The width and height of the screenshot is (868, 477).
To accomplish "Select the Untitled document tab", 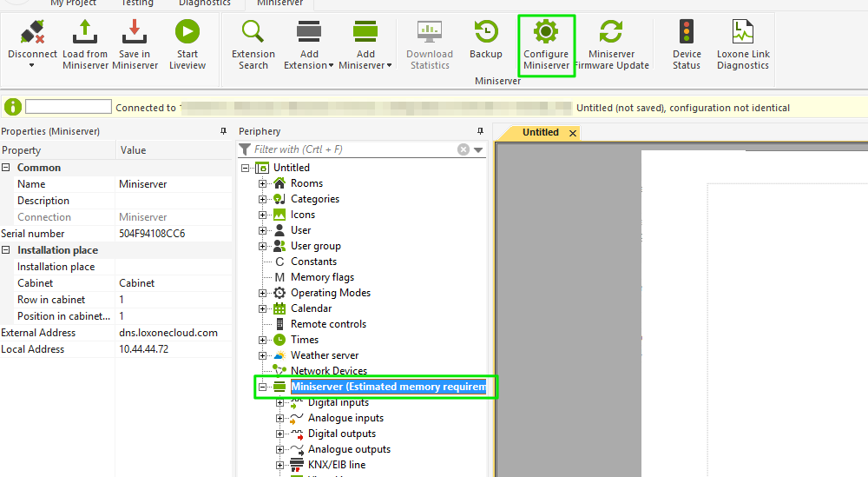I will pyautogui.click(x=540, y=132).
